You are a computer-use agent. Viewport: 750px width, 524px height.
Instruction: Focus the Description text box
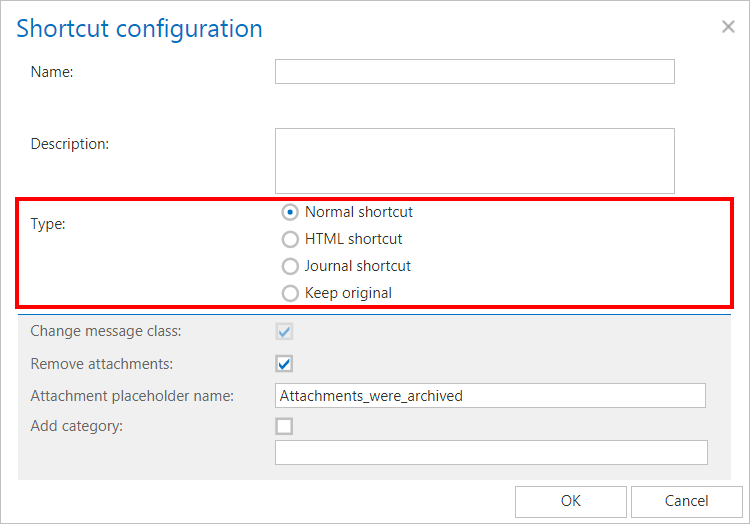tap(474, 160)
